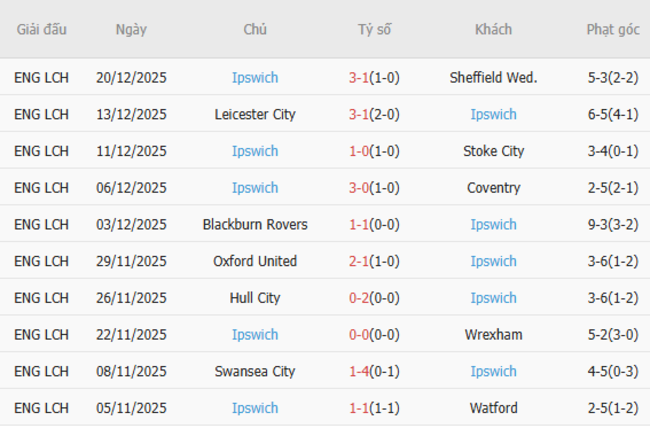Viewport: 650px width, 436px height.
Task: Click the 'Giải đấu' column header
Action: click(42, 29)
